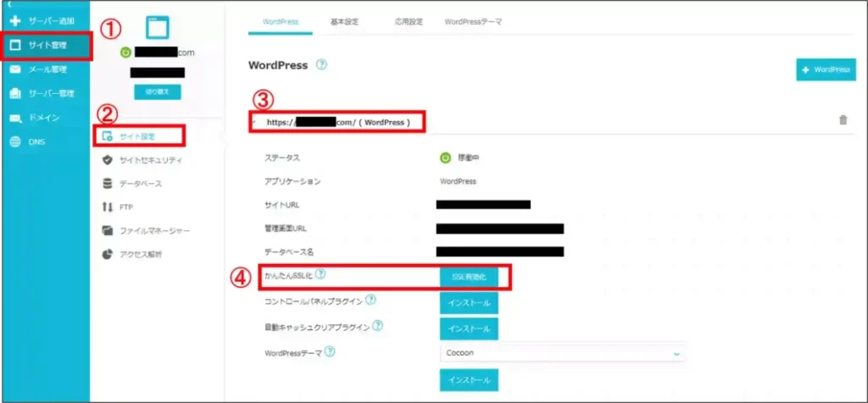Switch to the 応用設定 tab
Screen dimensions: 868x403
point(409,21)
